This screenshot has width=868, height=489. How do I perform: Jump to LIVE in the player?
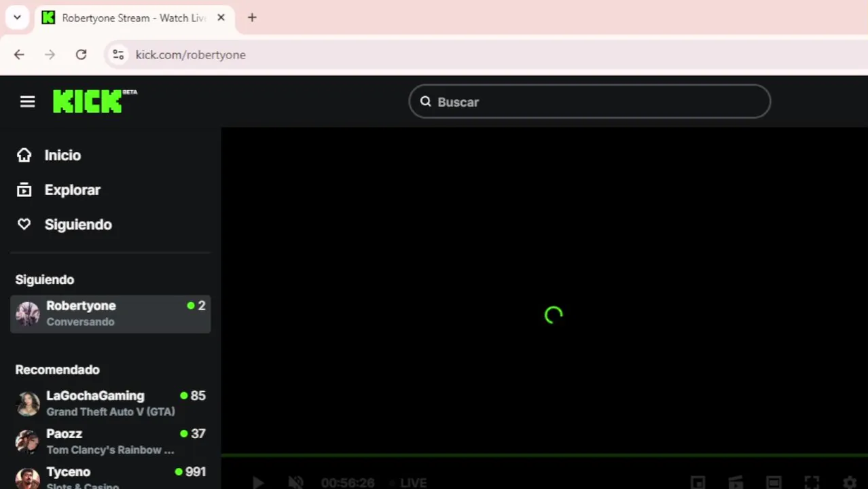coord(409,483)
